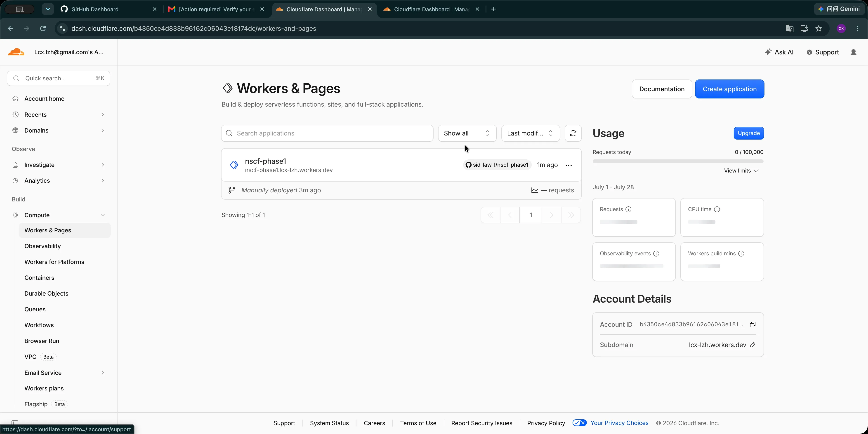Open a new browser tab

point(493,9)
